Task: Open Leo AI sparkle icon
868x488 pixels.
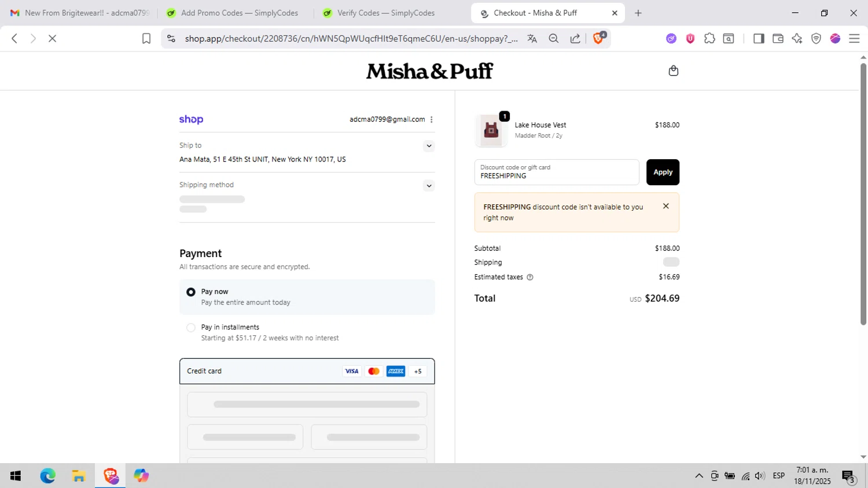Action: (797, 38)
